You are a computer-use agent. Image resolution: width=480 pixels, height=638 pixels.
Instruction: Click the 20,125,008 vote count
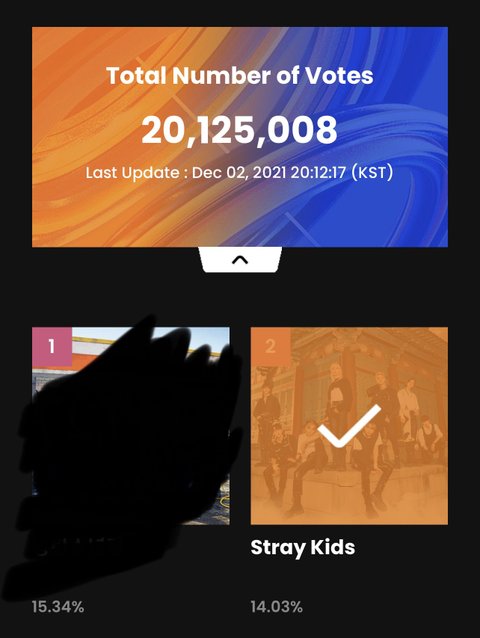click(x=240, y=130)
